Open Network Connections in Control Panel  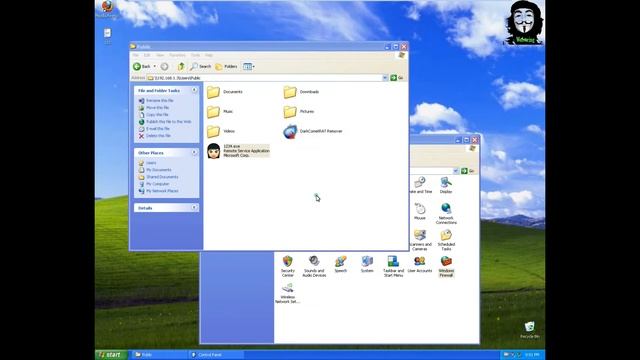pyautogui.click(x=446, y=214)
